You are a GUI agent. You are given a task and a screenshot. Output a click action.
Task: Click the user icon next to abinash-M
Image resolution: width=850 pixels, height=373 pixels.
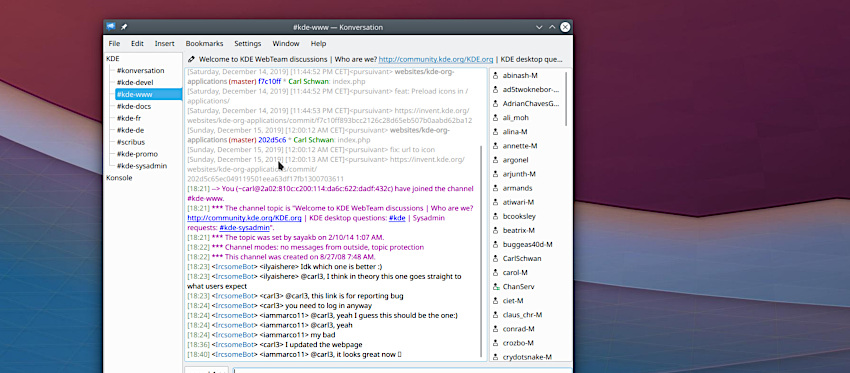[x=495, y=75]
